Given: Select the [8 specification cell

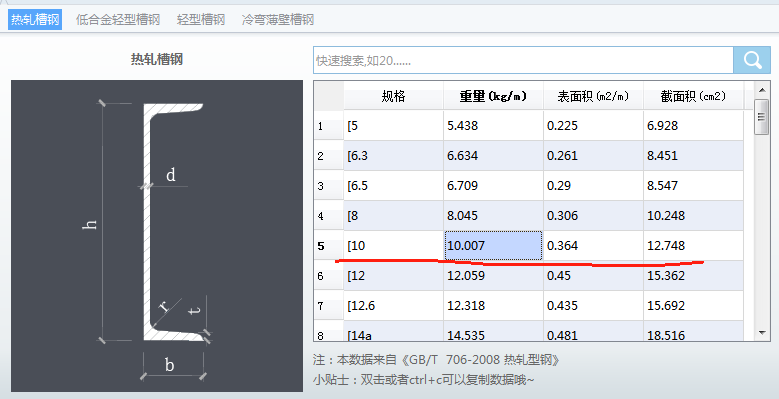Looking at the screenshot, I should coord(393,216).
